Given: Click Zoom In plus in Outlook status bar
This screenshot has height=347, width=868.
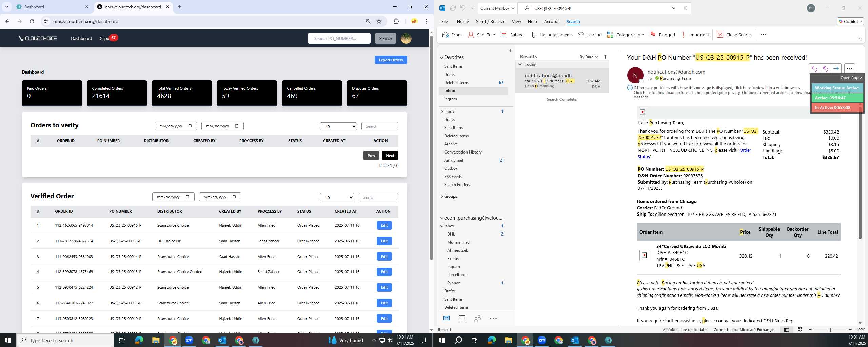Looking at the screenshot, I should [x=850, y=330].
